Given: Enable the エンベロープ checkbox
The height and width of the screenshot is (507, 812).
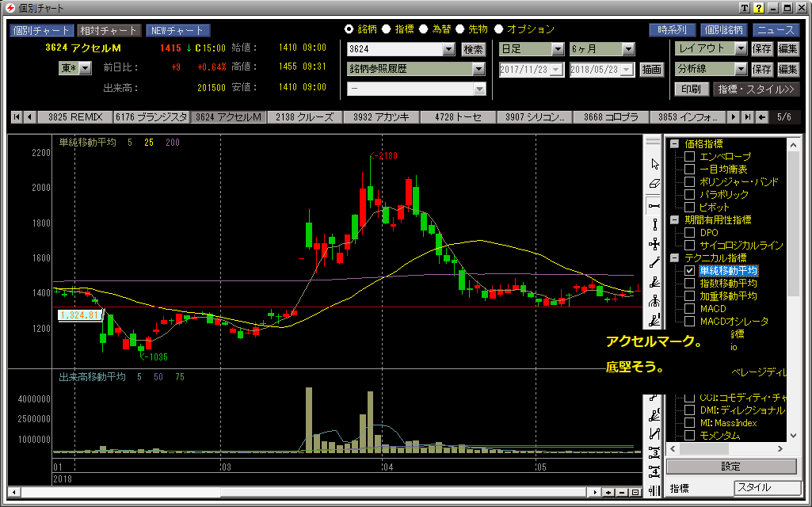Looking at the screenshot, I should (689, 156).
